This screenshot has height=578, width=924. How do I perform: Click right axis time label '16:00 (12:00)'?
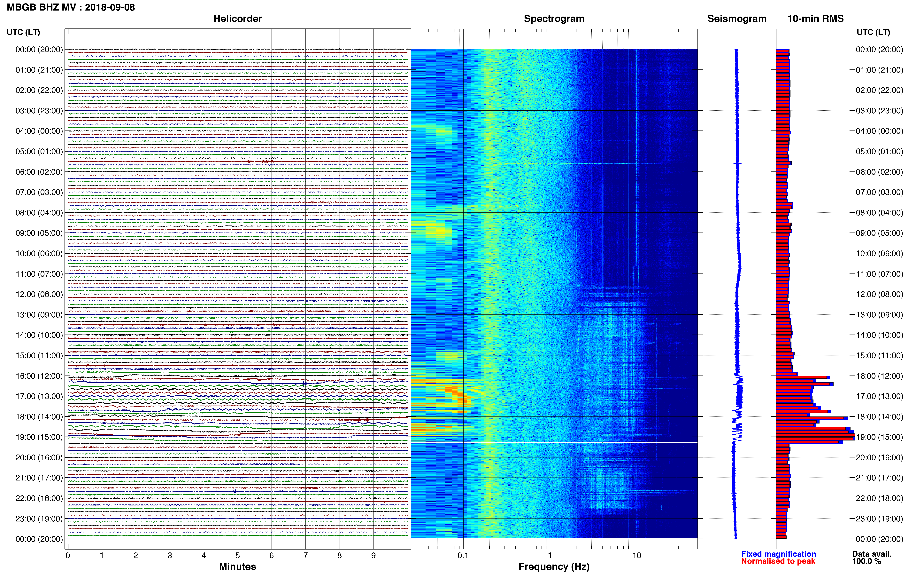[880, 376]
